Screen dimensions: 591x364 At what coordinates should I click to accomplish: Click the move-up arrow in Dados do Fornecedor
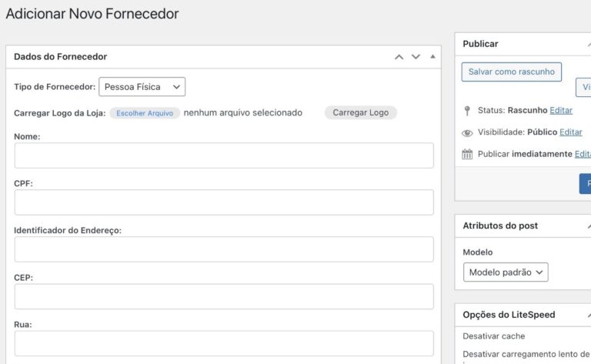[399, 57]
